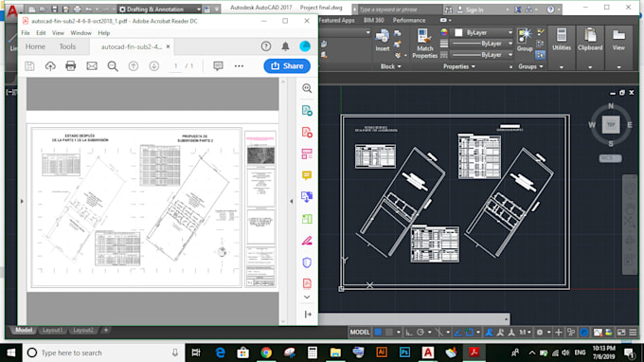Toggle clean screen in AutoCAD status bar
The height and width of the screenshot is (362, 644).
[x=621, y=332]
